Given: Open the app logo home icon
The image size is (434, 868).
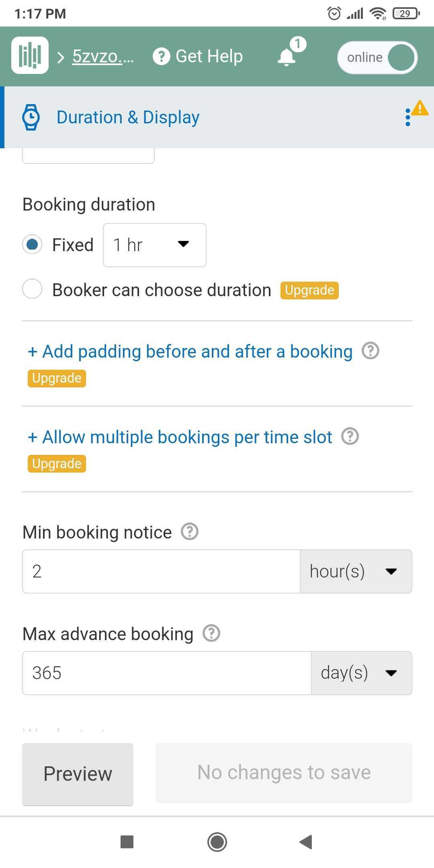Looking at the screenshot, I should pyautogui.click(x=30, y=55).
